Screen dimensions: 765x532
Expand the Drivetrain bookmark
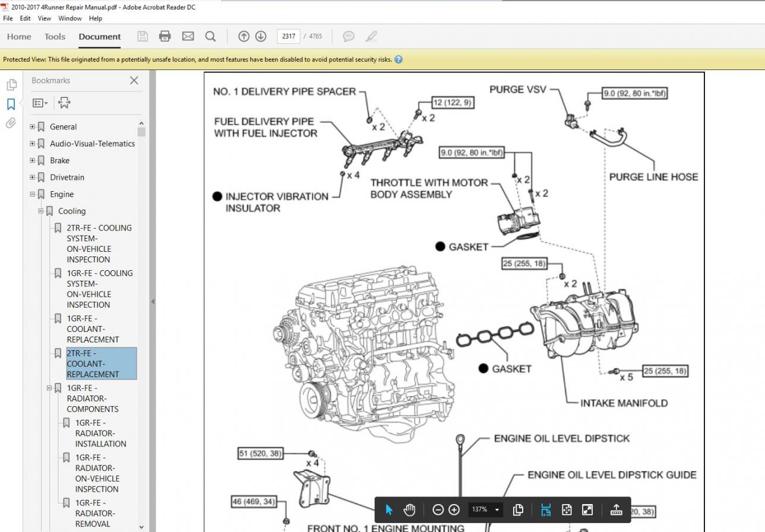pyautogui.click(x=33, y=177)
